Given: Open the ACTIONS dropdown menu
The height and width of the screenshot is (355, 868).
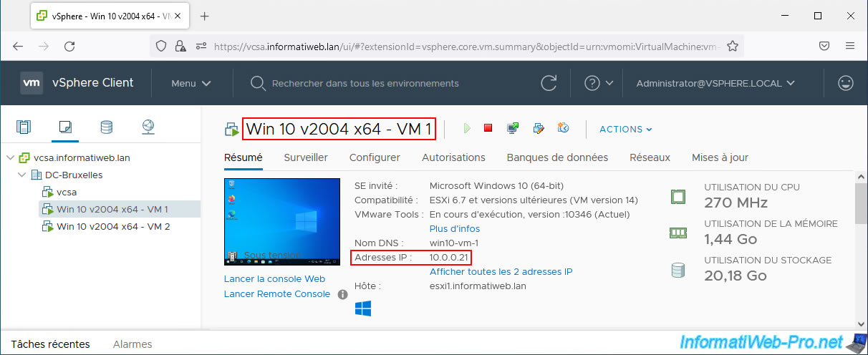Looking at the screenshot, I should tap(625, 130).
